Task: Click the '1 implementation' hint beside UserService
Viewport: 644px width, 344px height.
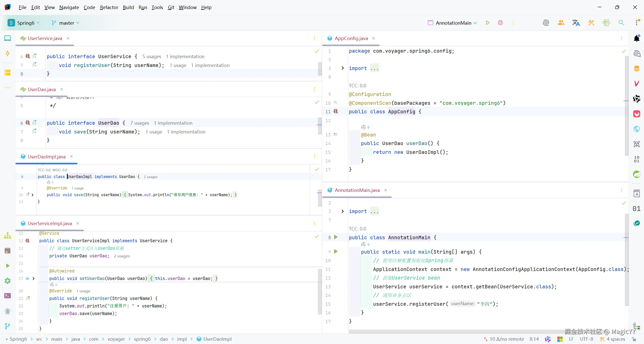Action: point(185,56)
